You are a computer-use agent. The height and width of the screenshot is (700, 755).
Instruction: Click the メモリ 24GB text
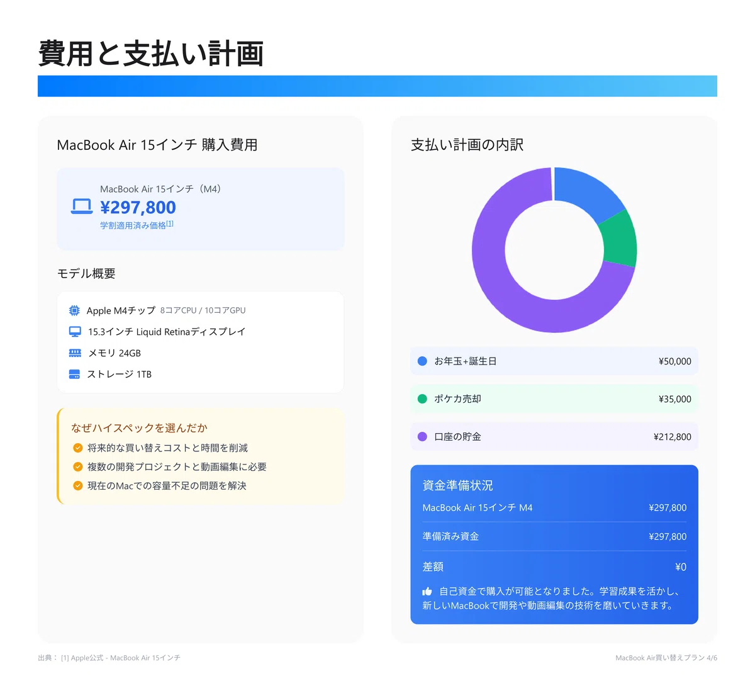click(115, 353)
